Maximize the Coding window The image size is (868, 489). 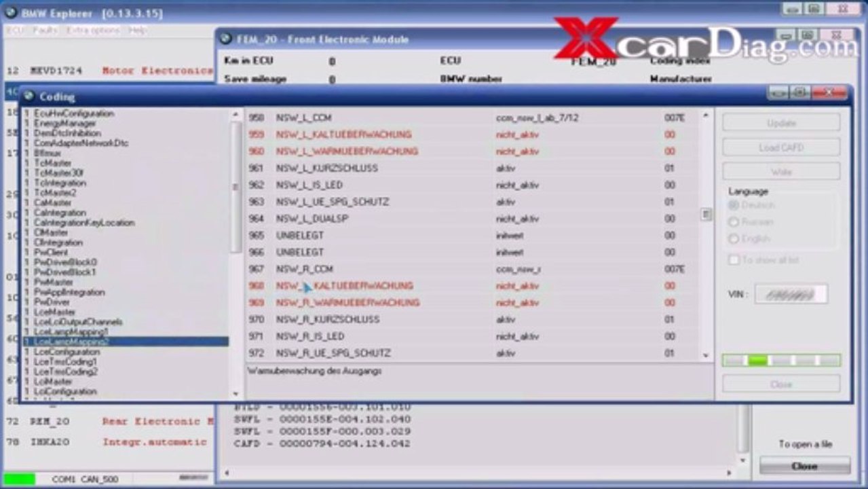click(800, 93)
